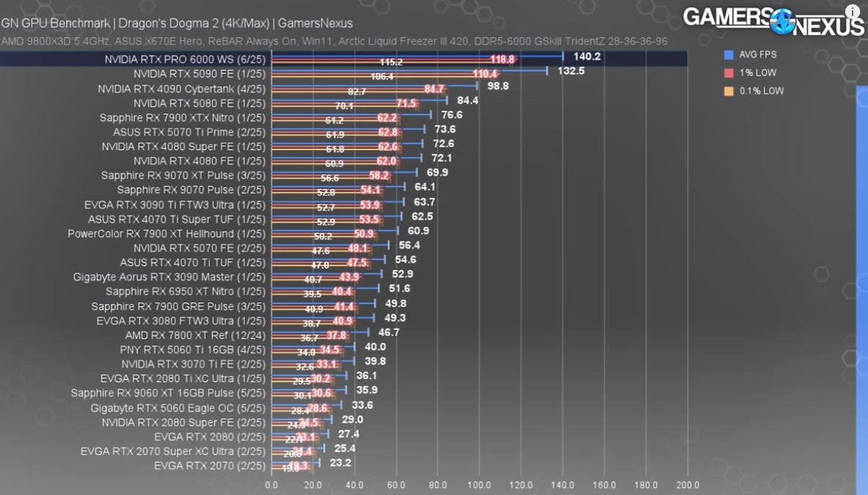
Task: Click the NVIDIA RTX 5090 FE label
Action: (199, 74)
